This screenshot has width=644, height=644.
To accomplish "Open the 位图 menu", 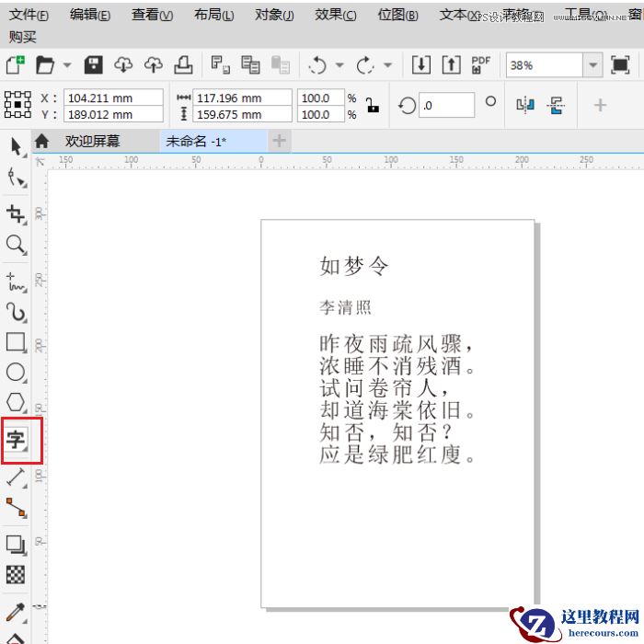I will pyautogui.click(x=398, y=16).
